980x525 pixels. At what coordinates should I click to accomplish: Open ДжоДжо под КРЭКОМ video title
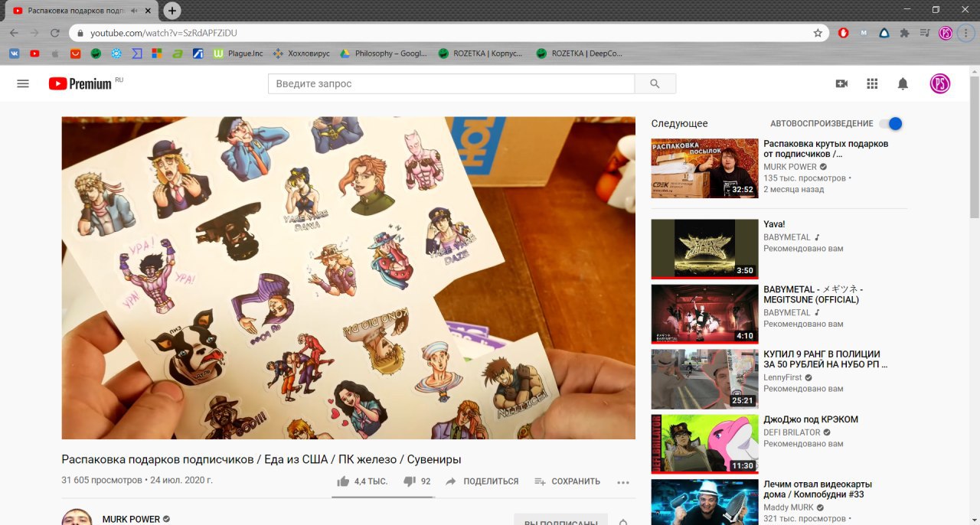pos(811,419)
